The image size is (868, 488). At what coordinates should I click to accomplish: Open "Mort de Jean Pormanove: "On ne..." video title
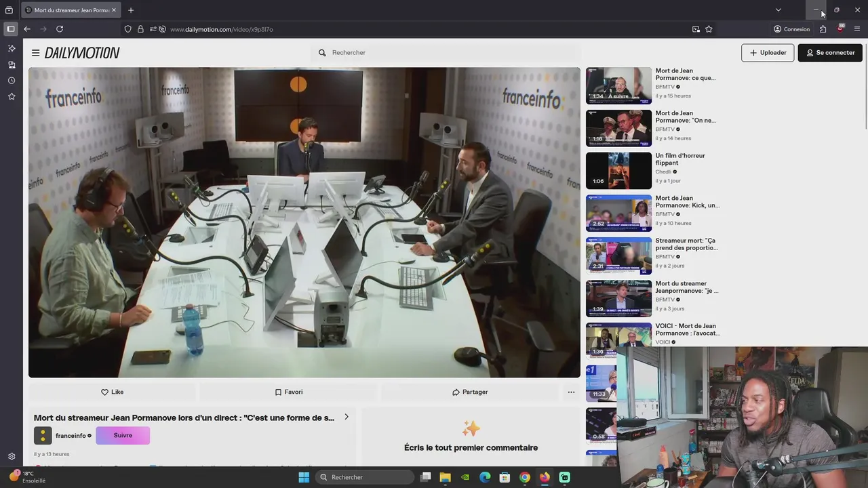click(685, 117)
